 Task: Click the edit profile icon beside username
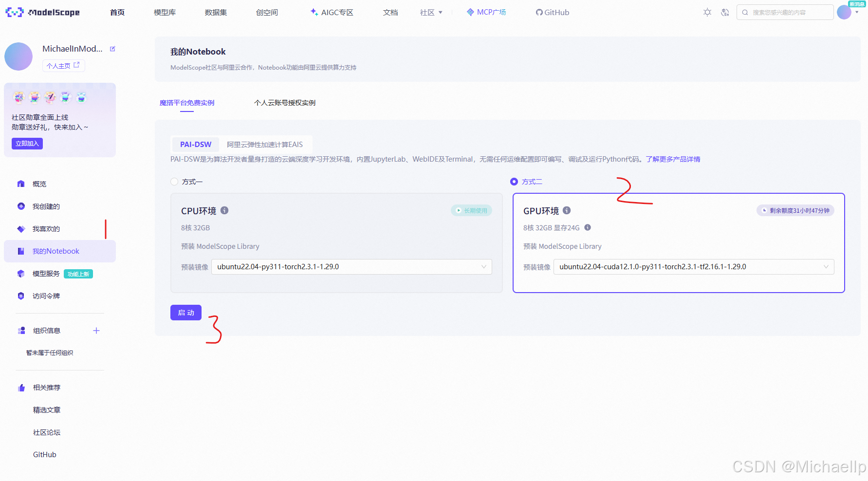[112, 49]
